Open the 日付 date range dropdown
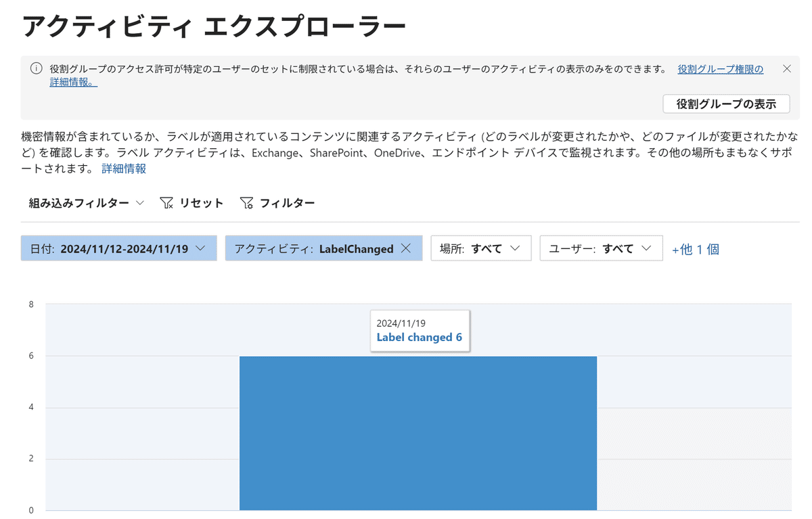This screenshot has height=519, width=812. click(x=119, y=248)
